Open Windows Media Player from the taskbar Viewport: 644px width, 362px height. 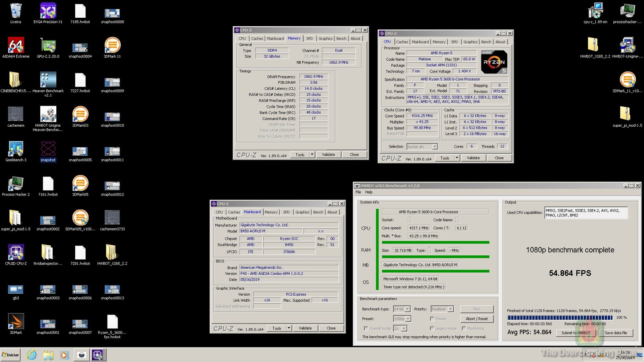click(65, 355)
